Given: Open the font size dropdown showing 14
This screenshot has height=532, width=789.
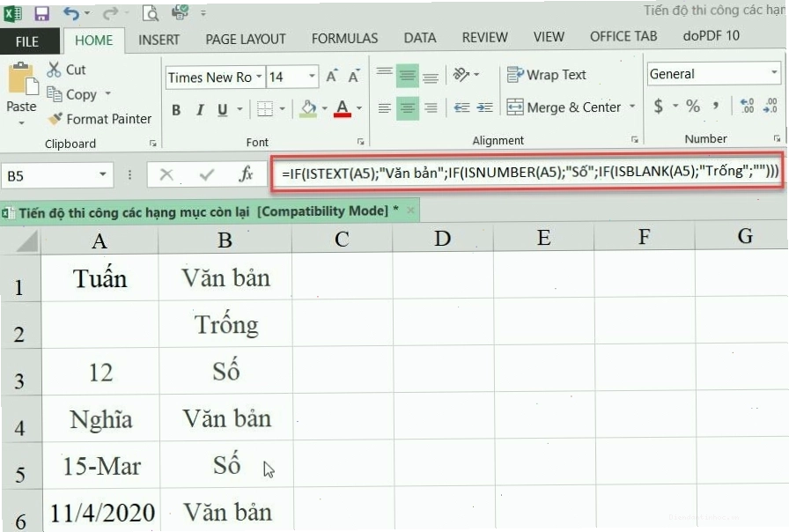Looking at the screenshot, I should pos(312,77).
